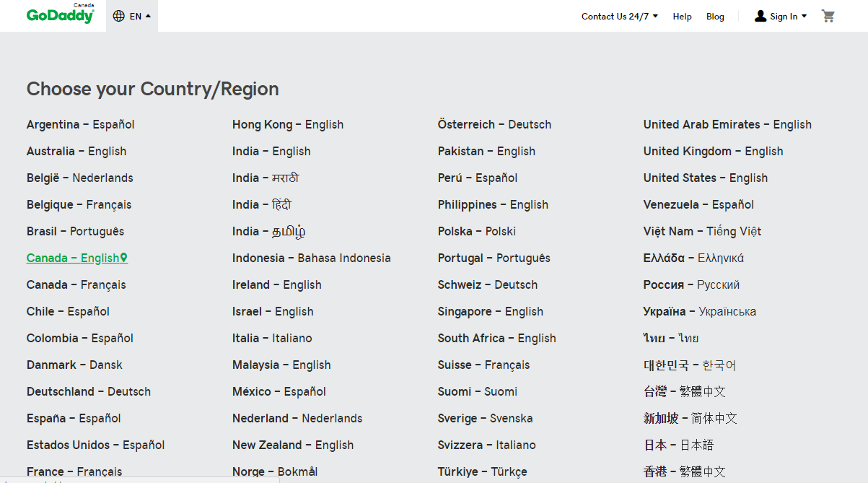Select Argentina – Español
This screenshot has height=483, width=868.
(81, 124)
